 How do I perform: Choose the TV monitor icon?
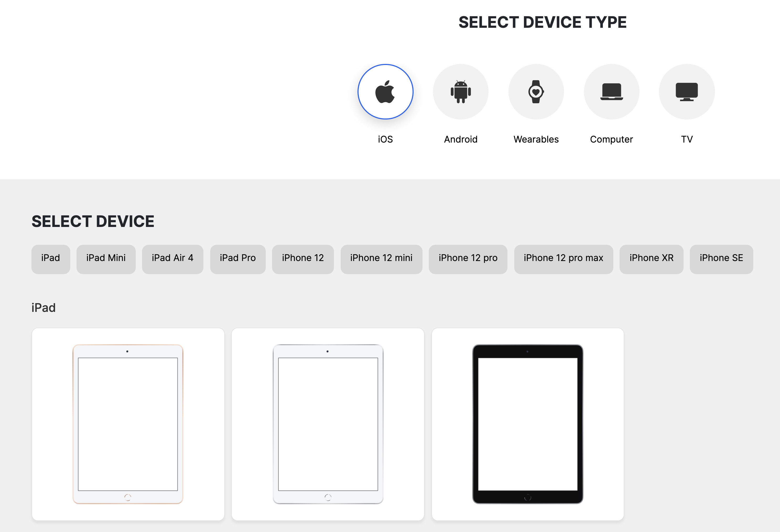(687, 92)
